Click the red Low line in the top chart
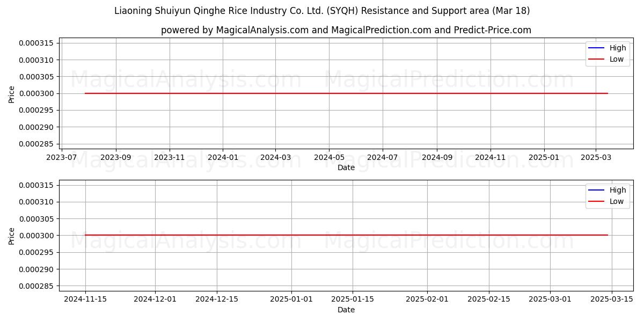The height and width of the screenshot is (322, 644). (x=346, y=93)
